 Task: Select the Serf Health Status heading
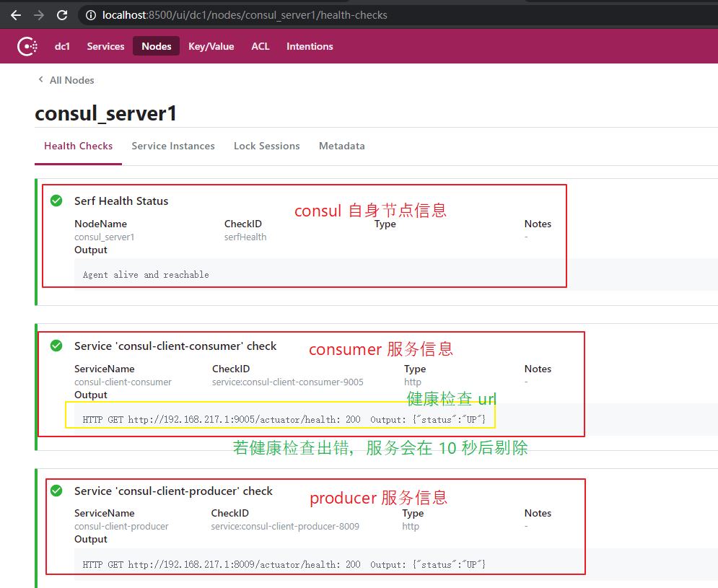point(121,201)
